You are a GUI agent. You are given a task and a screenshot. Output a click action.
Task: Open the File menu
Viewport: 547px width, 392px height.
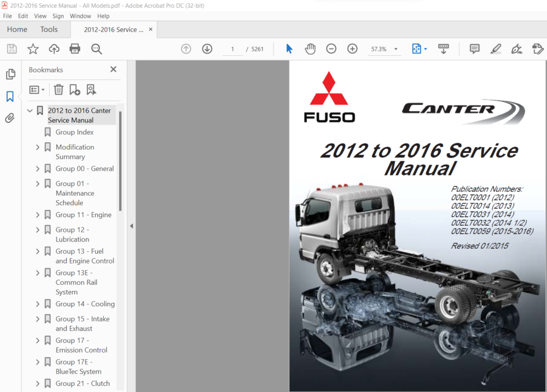[x=7, y=16]
